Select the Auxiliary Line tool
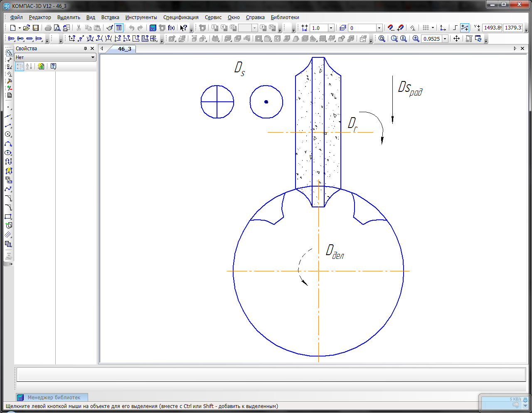532x413 pixels. (x=8, y=116)
